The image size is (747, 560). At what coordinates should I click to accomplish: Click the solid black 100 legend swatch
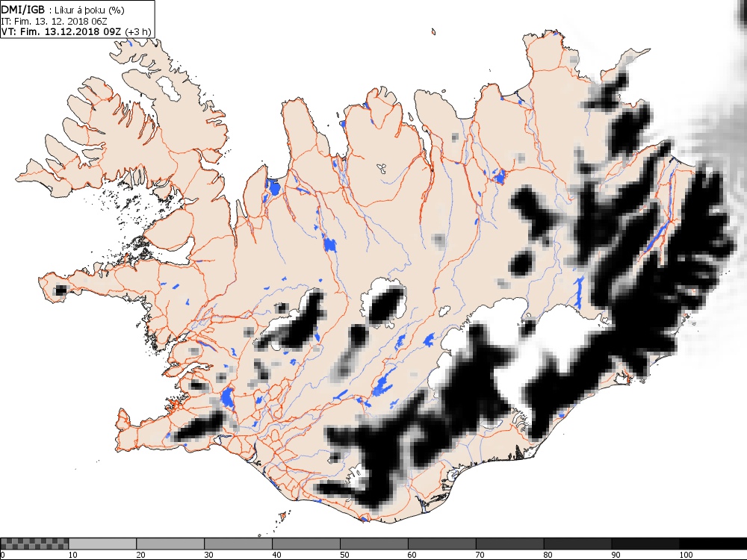(x=713, y=544)
